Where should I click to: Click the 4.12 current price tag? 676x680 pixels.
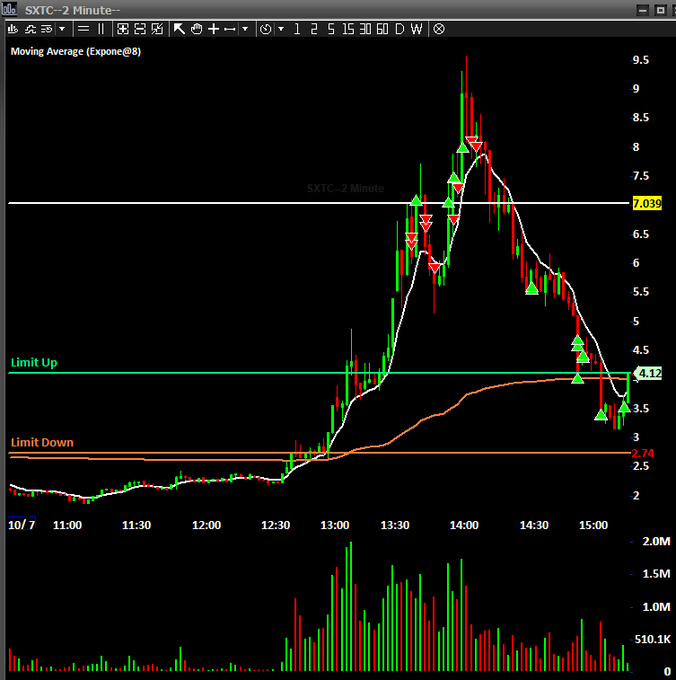click(648, 373)
